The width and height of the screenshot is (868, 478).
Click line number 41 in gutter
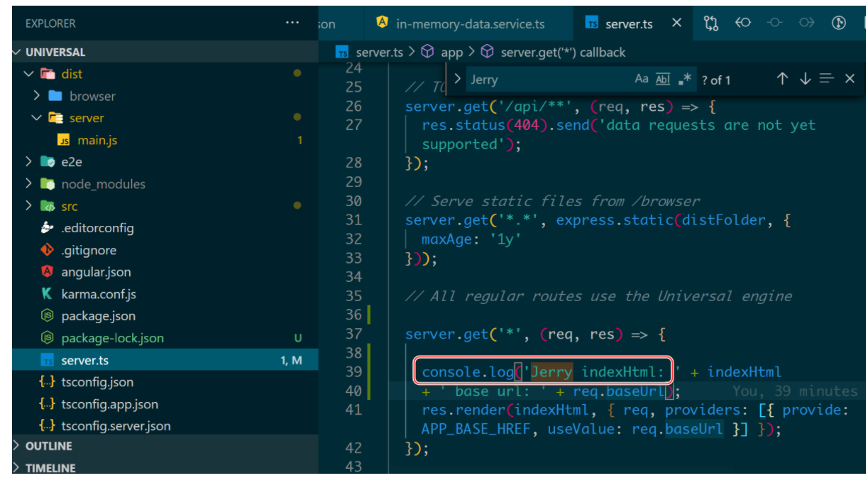(x=353, y=410)
